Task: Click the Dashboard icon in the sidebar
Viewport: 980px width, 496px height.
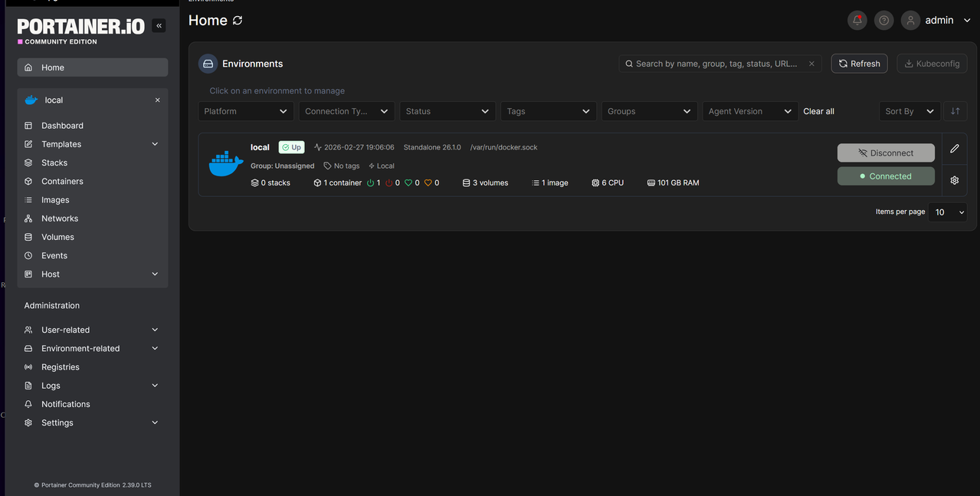Action: pos(28,126)
